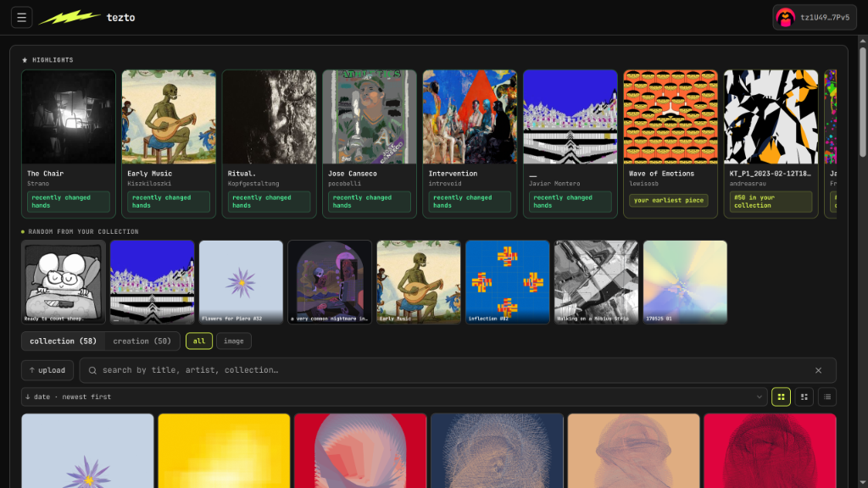Switch to collection (58) tab
The width and height of the screenshot is (868, 488).
pyautogui.click(x=63, y=341)
